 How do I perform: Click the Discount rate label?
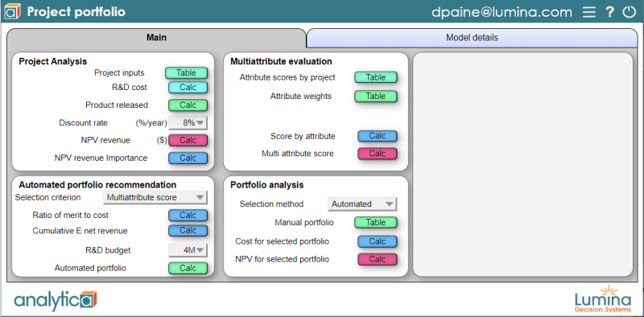(84, 123)
